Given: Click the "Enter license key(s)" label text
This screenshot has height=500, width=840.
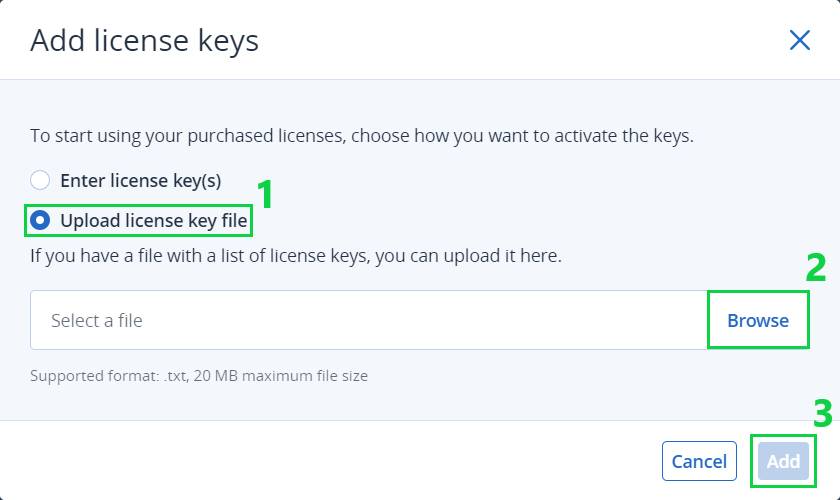Looking at the screenshot, I should pos(140,181).
